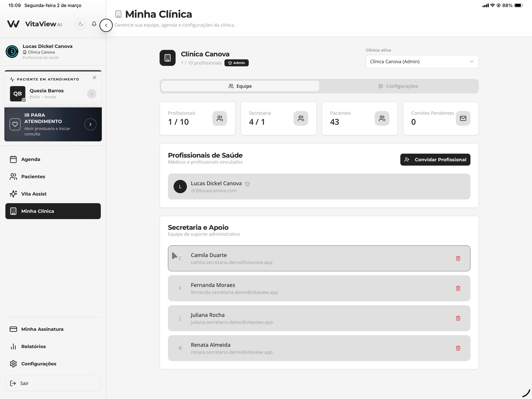Click Convidar Profissional button
532x399 pixels.
435,160
